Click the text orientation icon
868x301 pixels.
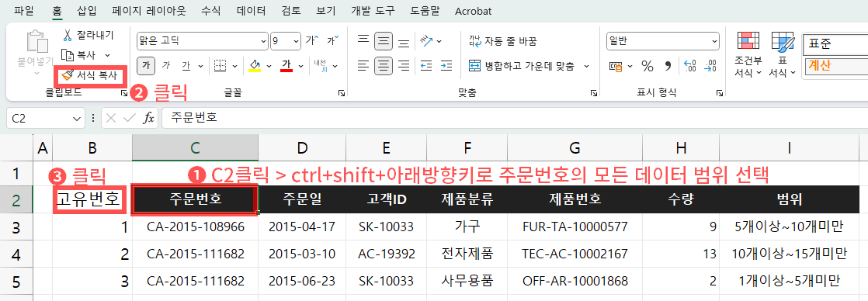pyautogui.click(x=425, y=40)
